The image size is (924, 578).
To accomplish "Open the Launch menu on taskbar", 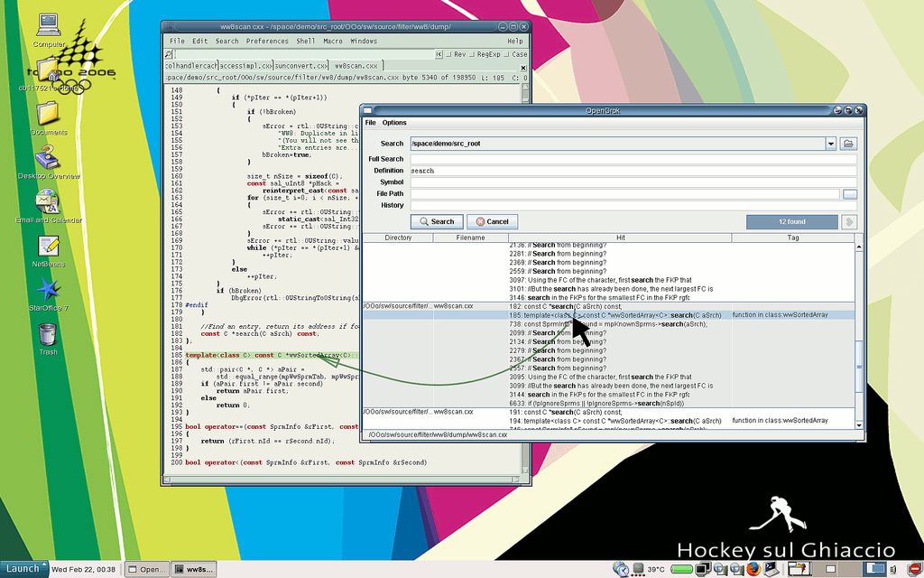I will pyautogui.click(x=23, y=569).
